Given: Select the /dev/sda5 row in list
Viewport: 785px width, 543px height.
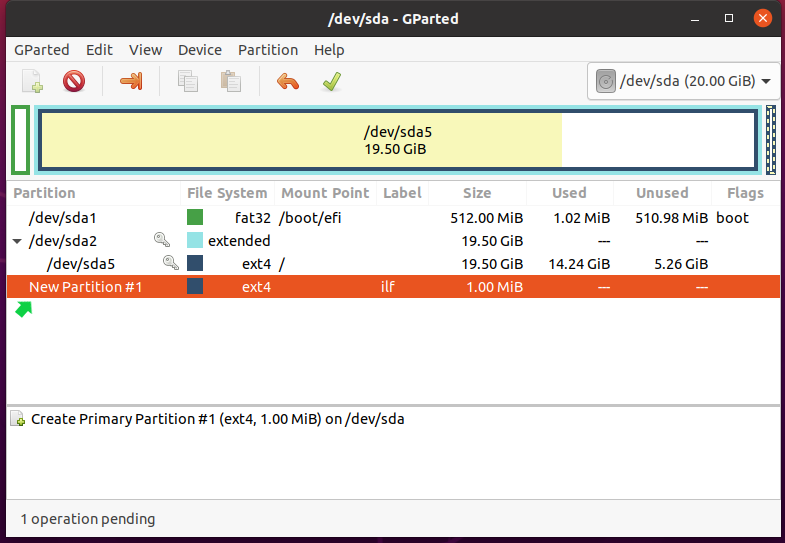Looking at the screenshot, I should (x=393, y=264).
